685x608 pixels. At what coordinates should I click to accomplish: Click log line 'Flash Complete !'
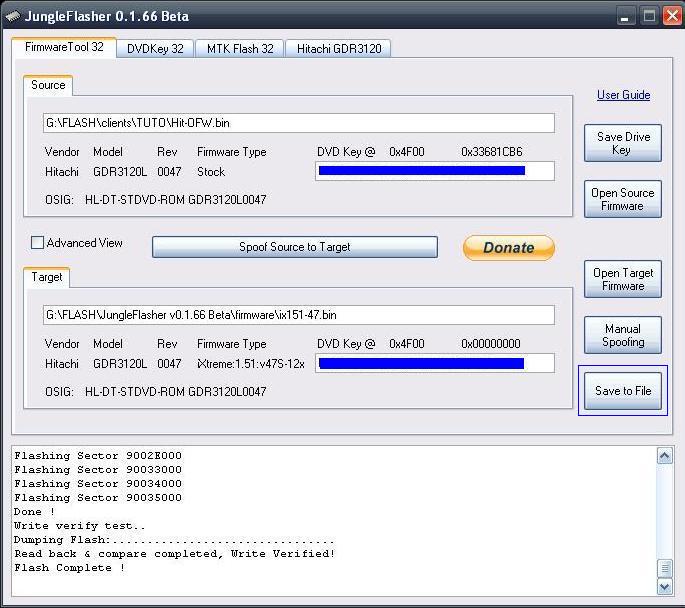[x=70, y=568]
